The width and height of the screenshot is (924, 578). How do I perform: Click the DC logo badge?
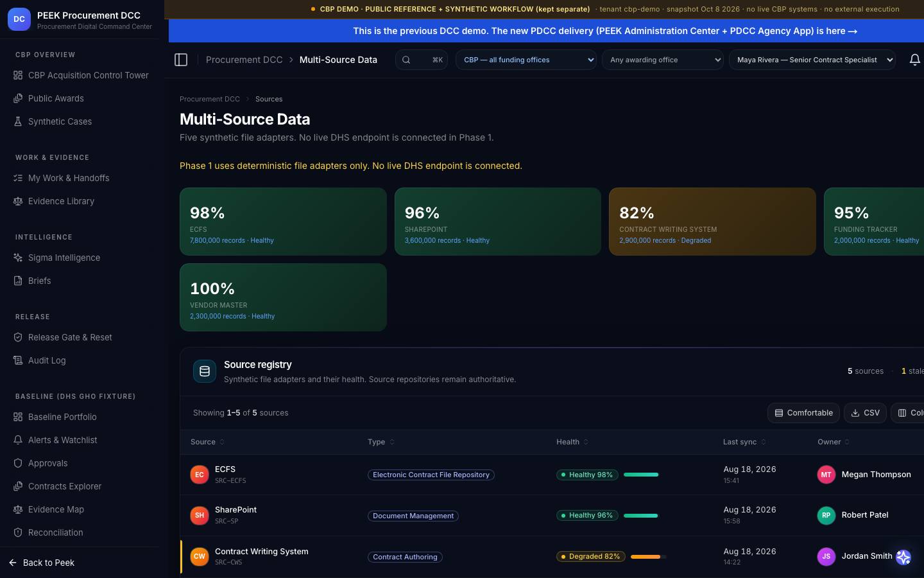pyautogui.click(x=19, y=19)
